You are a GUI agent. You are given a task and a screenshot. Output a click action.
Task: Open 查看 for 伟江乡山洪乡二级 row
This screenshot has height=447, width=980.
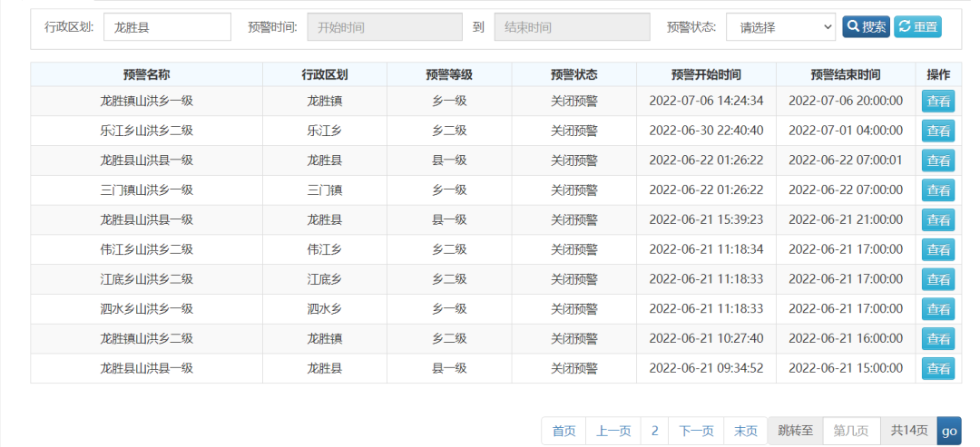point(937,249)
